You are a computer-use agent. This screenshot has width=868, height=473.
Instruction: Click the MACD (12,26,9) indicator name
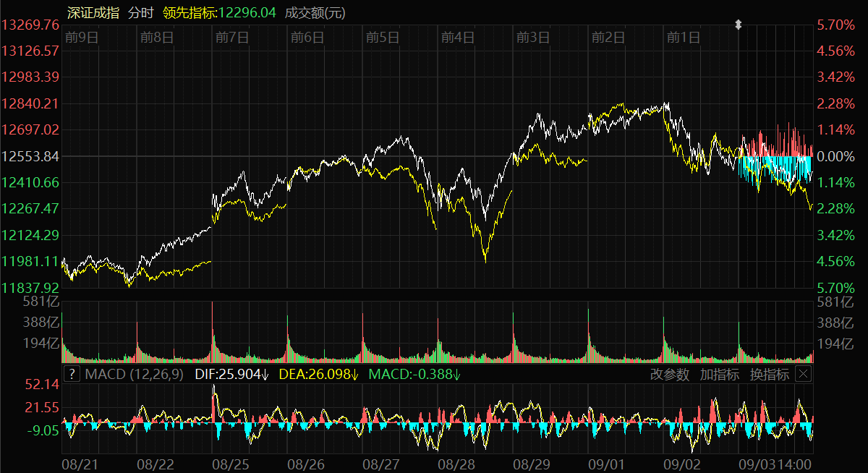point(135,374)
